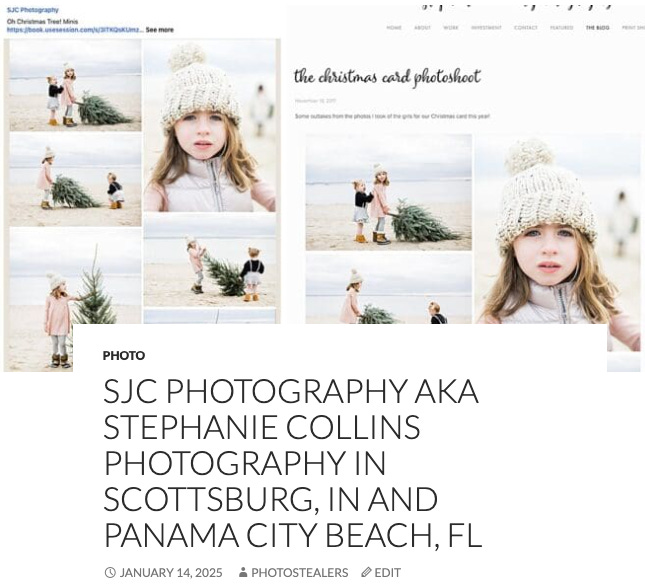This screenshot has height=587, width=645.
Task: Open the book.usesession.com link
Action: pos(75,30)
